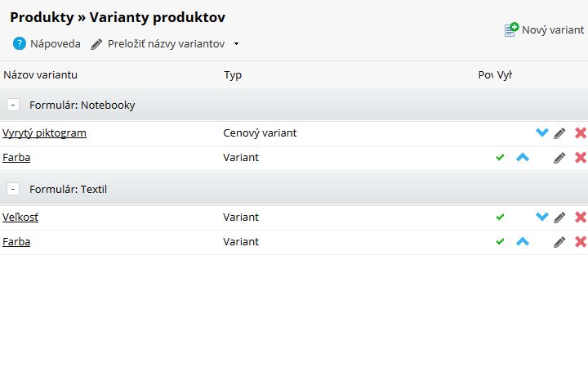Delete Farba variant under Textil
Screen dimensions: 588x368
581,242
